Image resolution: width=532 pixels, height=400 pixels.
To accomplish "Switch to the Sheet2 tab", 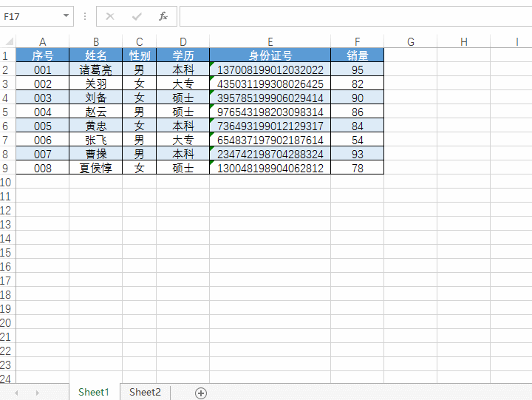I will 145,392.
